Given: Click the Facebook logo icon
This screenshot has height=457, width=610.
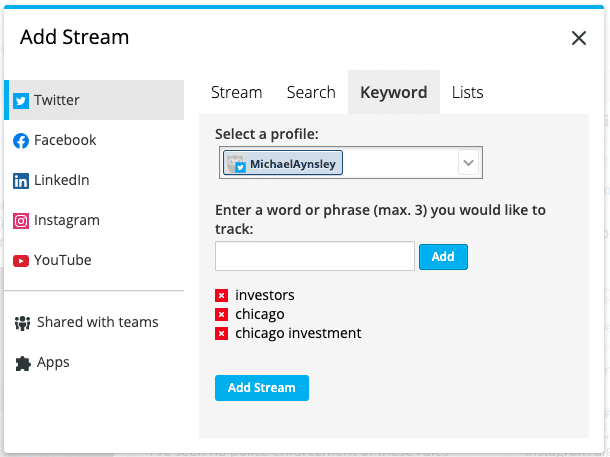Looking at the screenshot, I should [x=21, y=141].
